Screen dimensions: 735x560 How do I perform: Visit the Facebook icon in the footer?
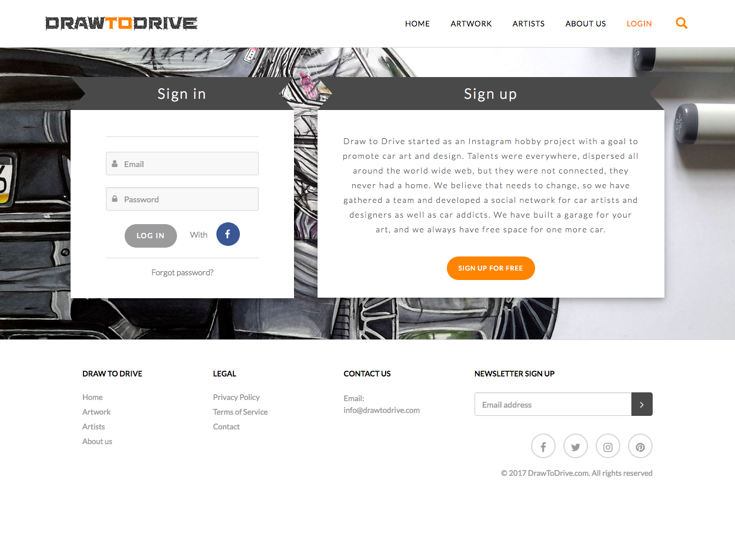(x=543, y=446)
